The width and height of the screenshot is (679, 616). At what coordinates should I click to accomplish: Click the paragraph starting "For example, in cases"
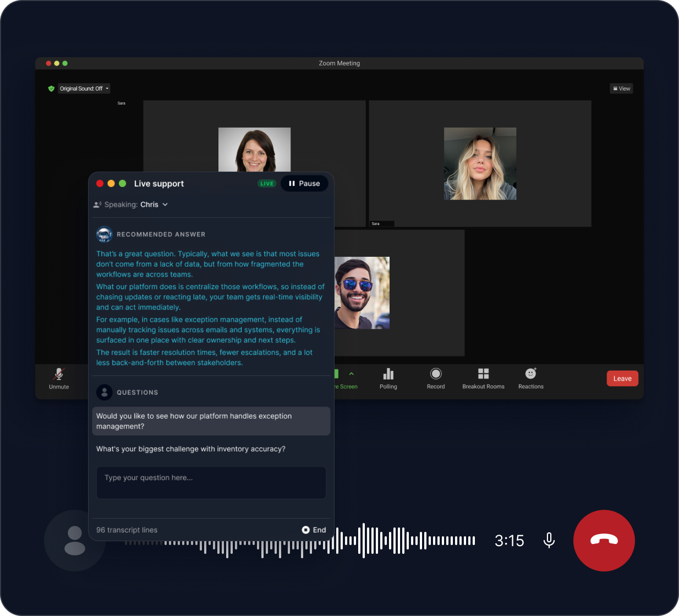(x=208, y=329)
